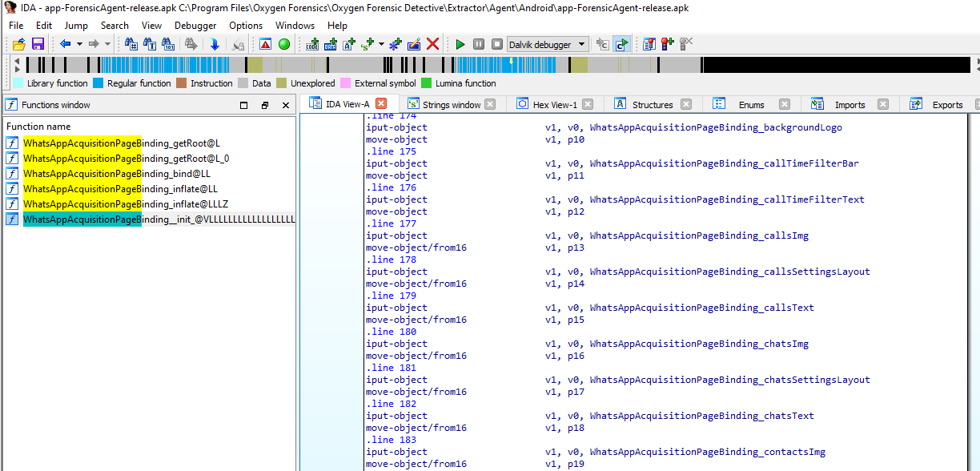
Task: Click the Pause process button
Action: point(479,44)
